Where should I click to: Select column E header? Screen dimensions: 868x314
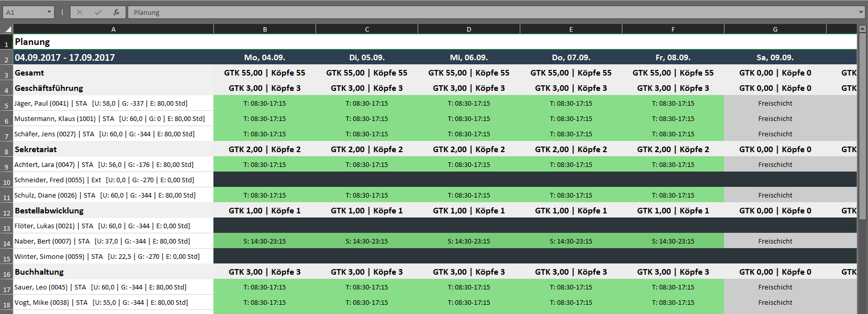point(571,29)
